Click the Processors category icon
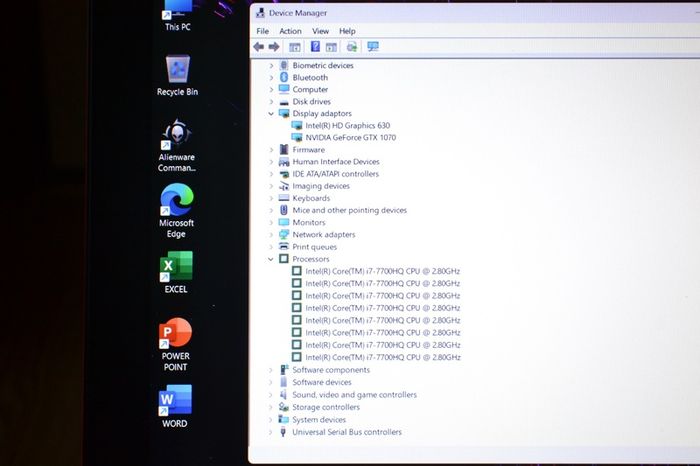700x466 pixels. tap(283, 259)
